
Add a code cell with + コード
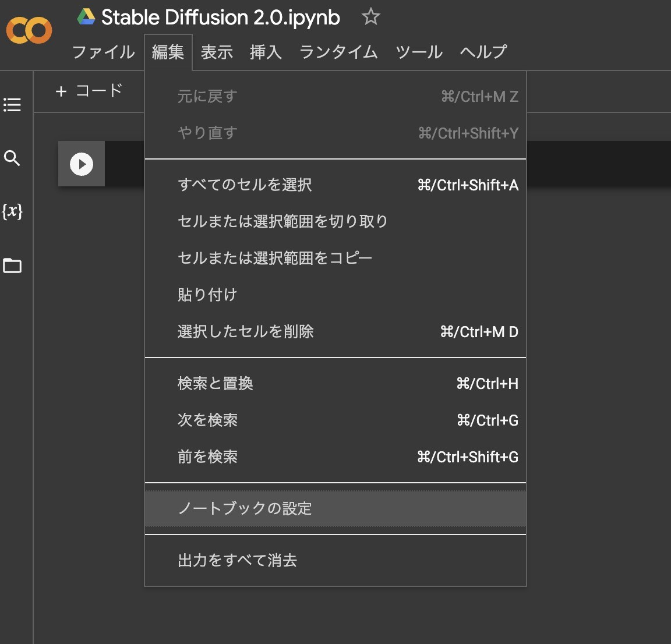[89, 91]
